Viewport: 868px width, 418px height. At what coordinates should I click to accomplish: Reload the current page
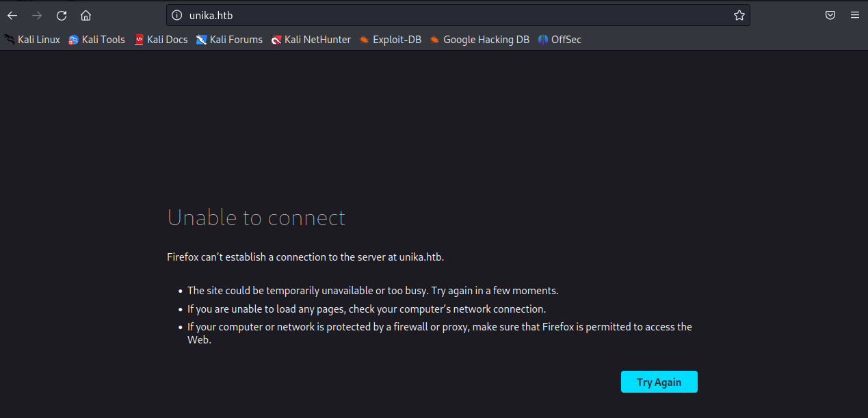pyautogui.click(x=62, y=15)
